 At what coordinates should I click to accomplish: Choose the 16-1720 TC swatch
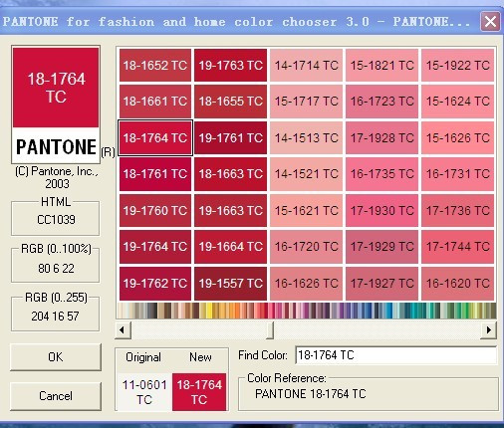306,247
